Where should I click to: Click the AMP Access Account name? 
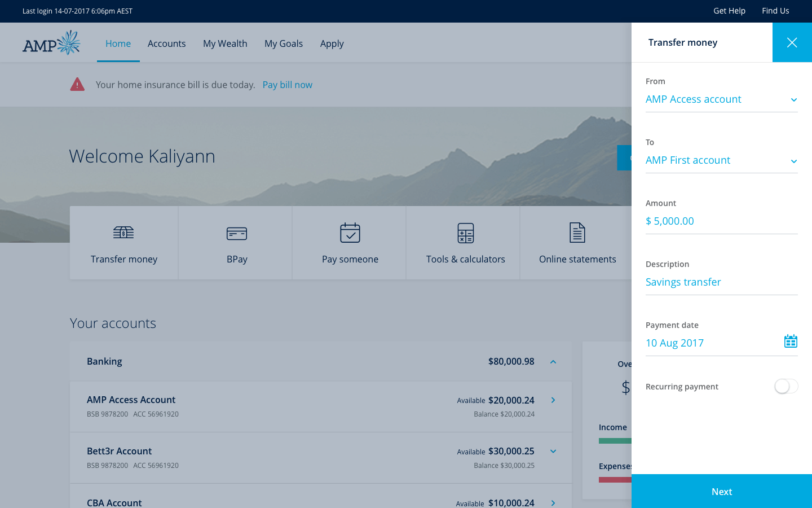click(x=131, y=400)
